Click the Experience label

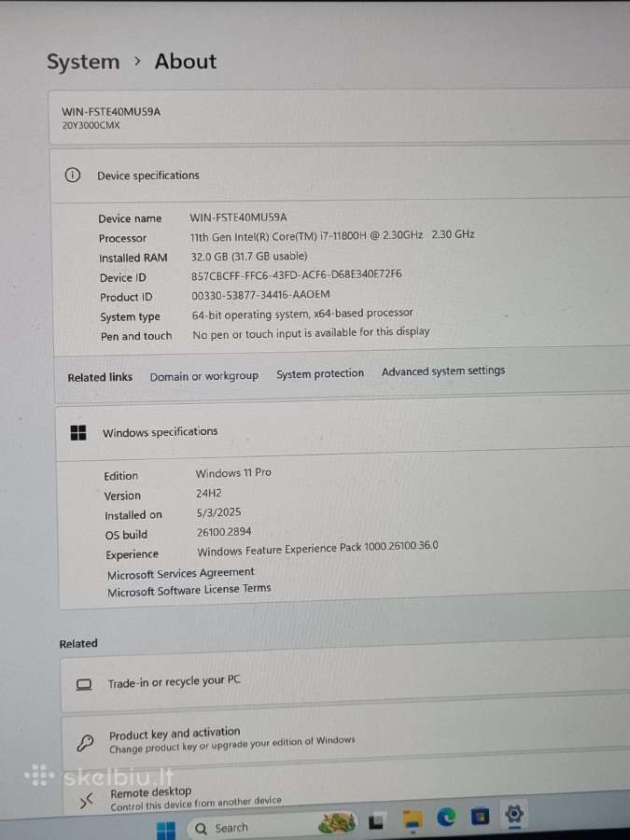pos(132,554)
